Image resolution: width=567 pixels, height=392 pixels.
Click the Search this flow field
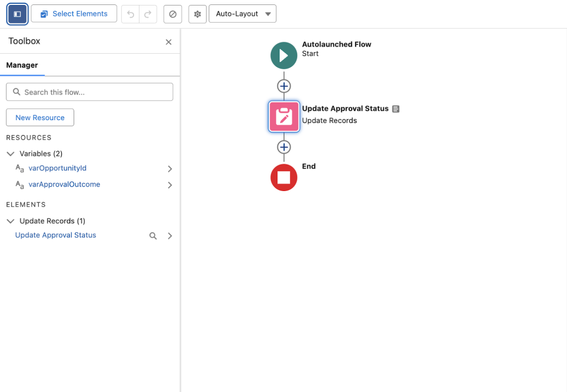click(90, 92)
